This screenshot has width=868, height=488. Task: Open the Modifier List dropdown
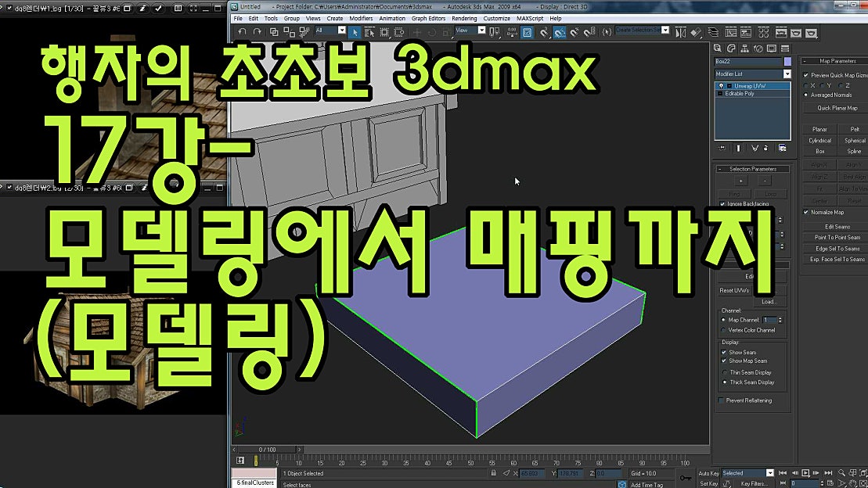click(787, 72)
